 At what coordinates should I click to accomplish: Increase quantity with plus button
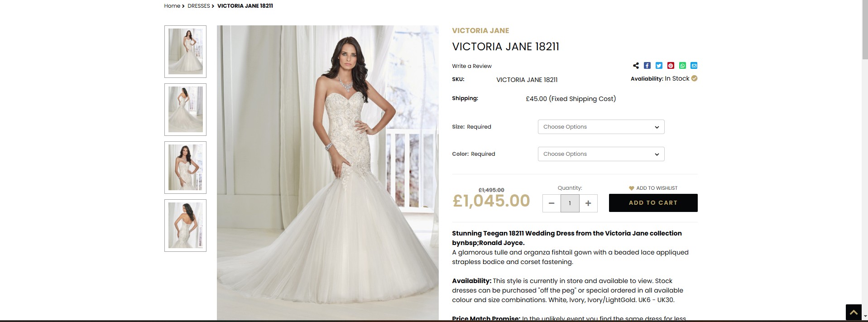(x=588, y=203)
